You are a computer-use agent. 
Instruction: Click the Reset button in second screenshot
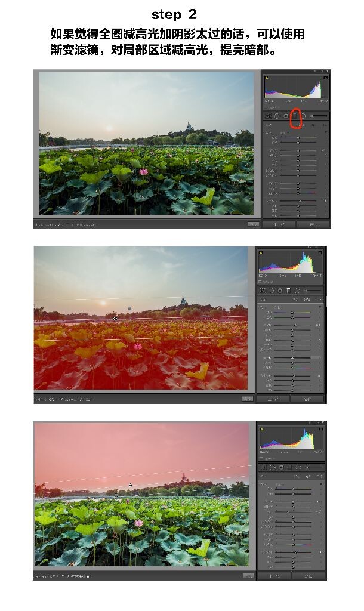273,399
